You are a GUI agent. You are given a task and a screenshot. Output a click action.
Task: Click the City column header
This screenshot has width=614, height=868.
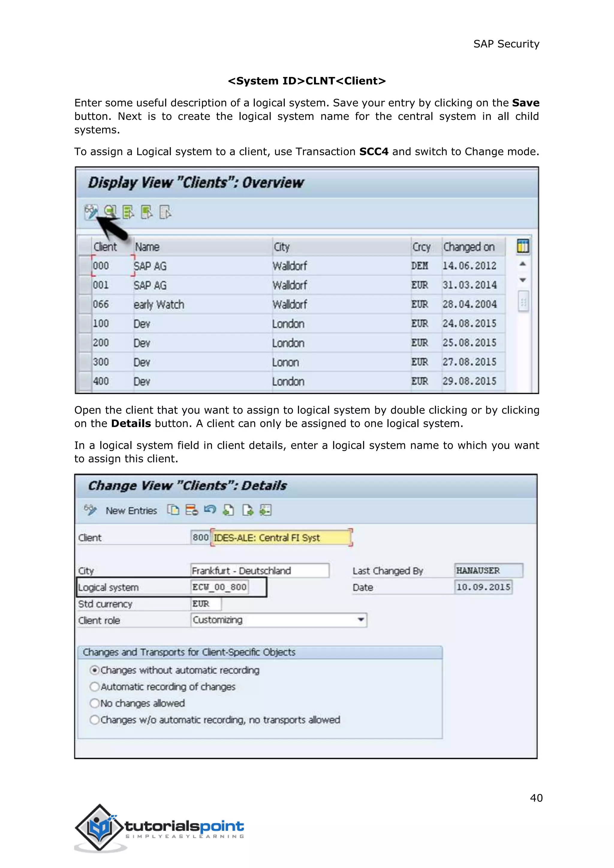point(341,246)
